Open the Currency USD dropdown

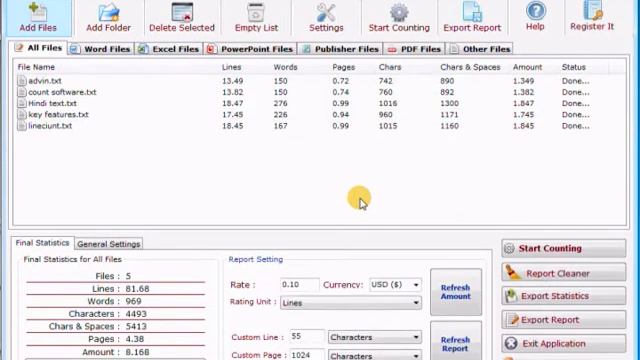click(x=396, y=284)
